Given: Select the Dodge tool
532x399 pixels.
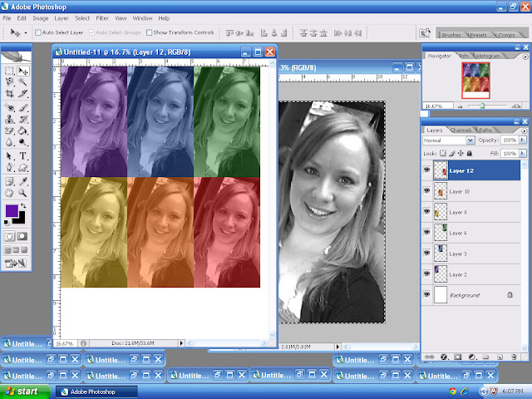Looking at the screenshot, I should click(x=22, y=142).
